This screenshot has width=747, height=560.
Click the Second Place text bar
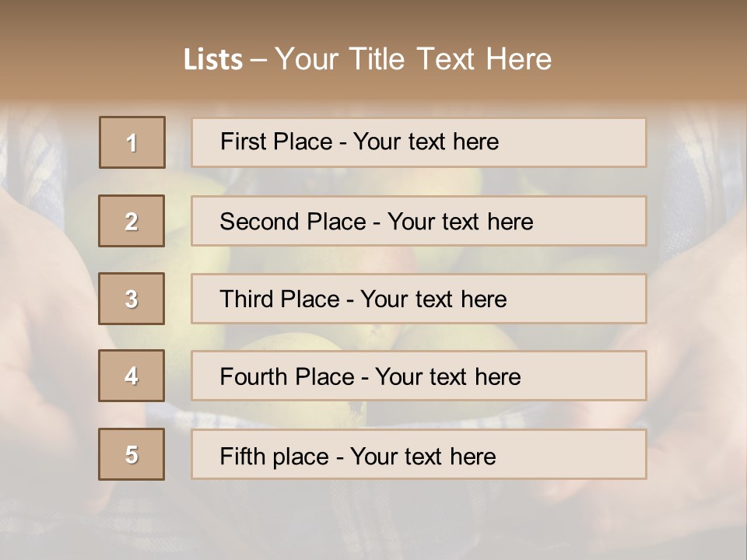[419, 221]
